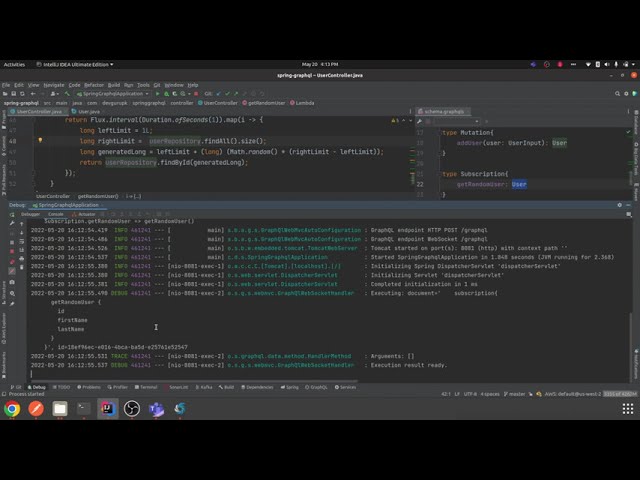The width and height of the screenshot is (640, 480).
Task: Click the getRandomUser breadcrumb in navigation bar
Action: [264, 103]
